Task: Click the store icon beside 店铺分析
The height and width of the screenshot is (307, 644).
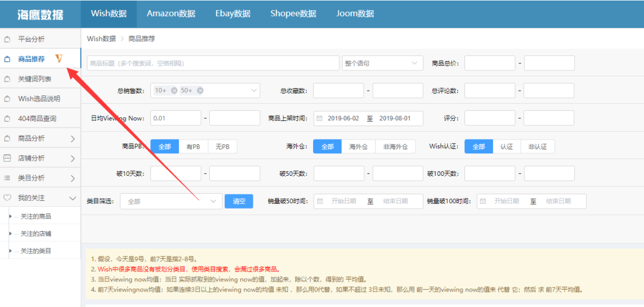Action: tap(7, 158)
